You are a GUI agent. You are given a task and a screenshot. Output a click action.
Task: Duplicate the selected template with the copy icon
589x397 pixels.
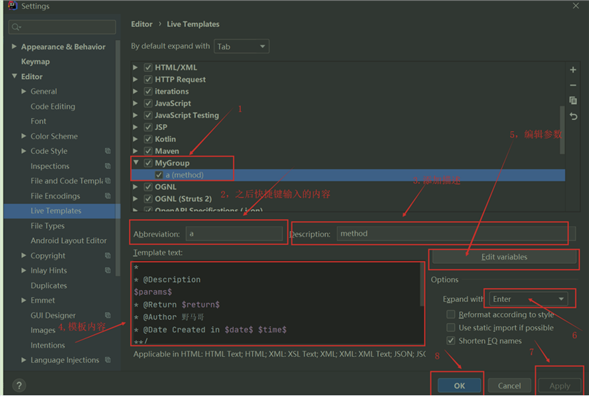(x=573, y=101)
